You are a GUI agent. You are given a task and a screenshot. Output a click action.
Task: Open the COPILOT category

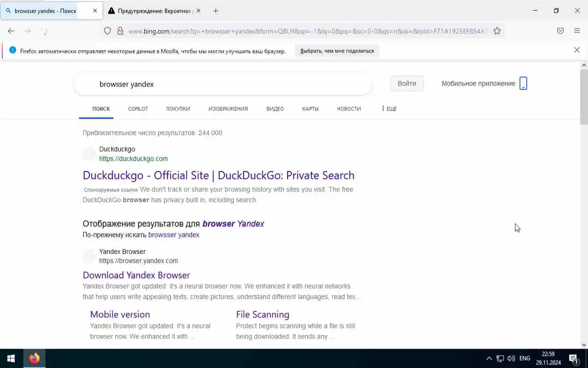tap(138, 109)
